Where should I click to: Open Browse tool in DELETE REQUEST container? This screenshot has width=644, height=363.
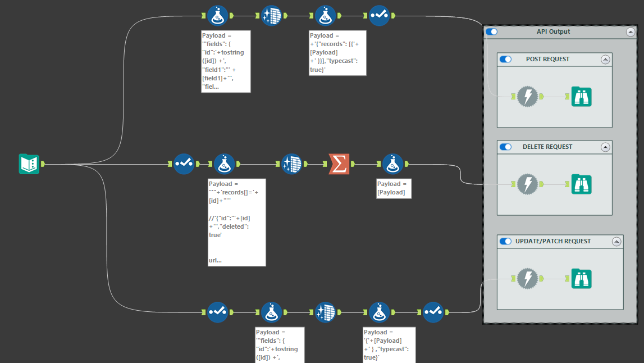click(x=581, y=184)
